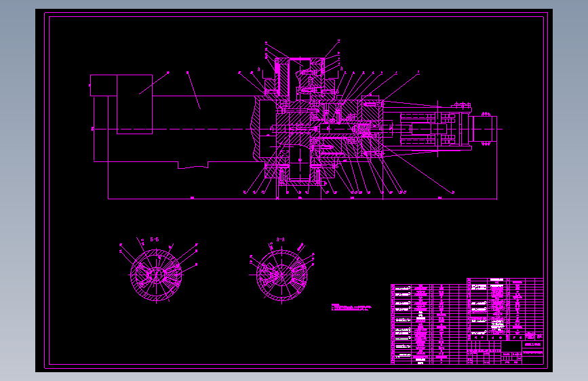Image resolution: width=588 pixels, height=381 pixels.
Task: Select the technical notes text block
Action: tap(351, 307)
